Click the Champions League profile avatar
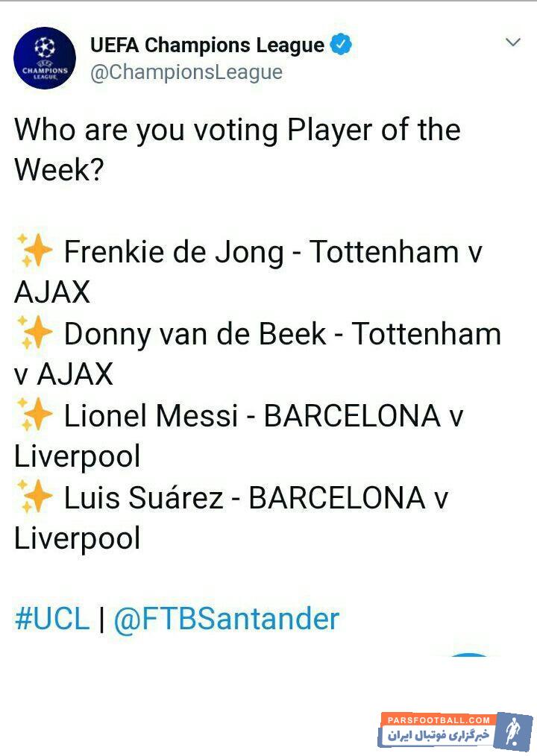The height and width of the screenshot is (756, 537). [x=45, y=58]
